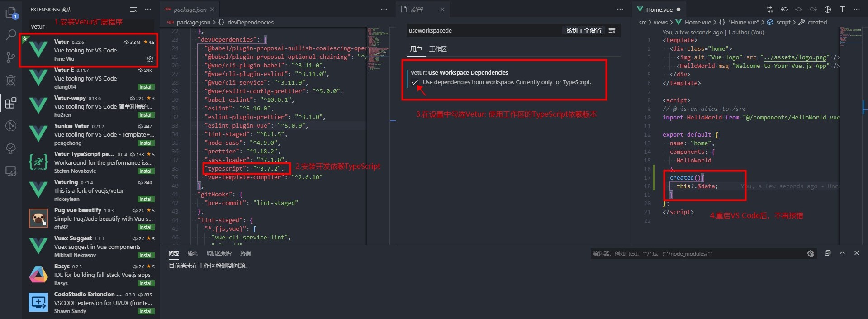Open filter options in problems panel
Screen dimensions: 868x319
pos(811,253)
